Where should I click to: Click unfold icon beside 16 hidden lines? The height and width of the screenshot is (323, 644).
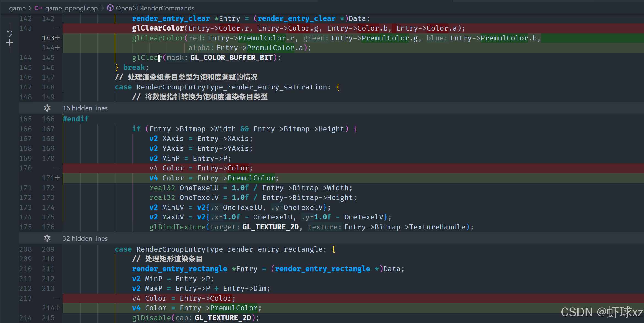pyautogui.click(x=47, y=108)
